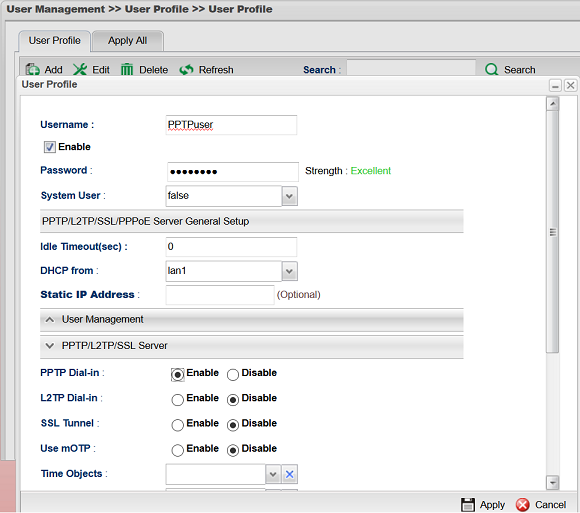Click the Excellent strength text
Image resolution: width=580 pixels, height=513 pixels.
[x=371, y=171]
